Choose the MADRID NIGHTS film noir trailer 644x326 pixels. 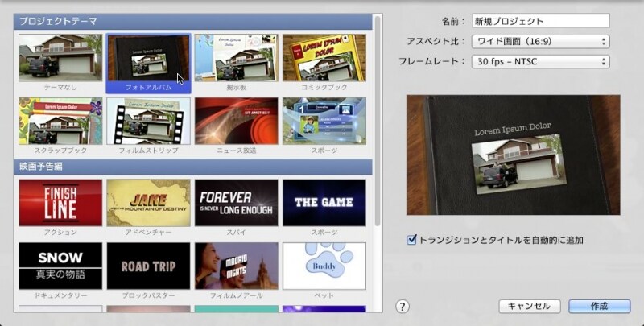[236, 266]
